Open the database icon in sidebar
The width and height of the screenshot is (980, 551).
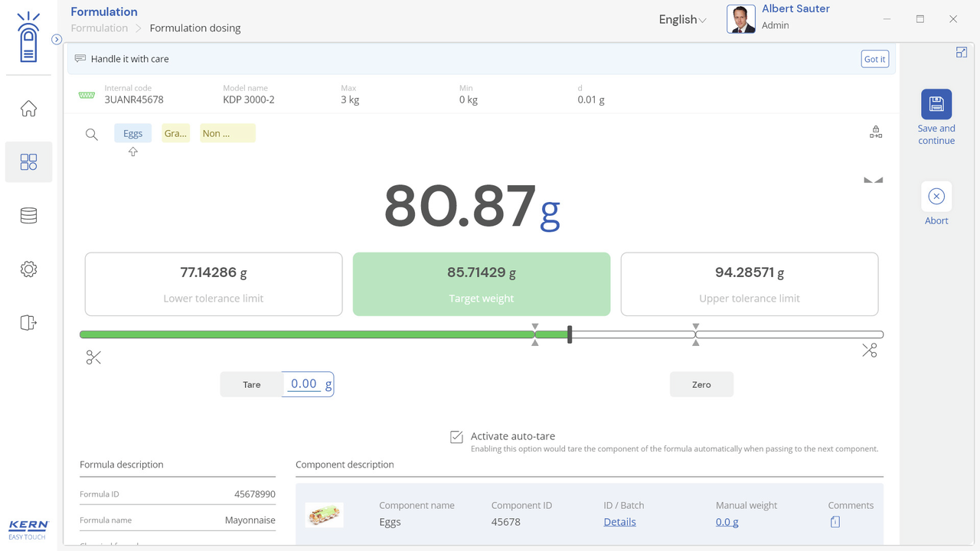(x=28, y=216)
